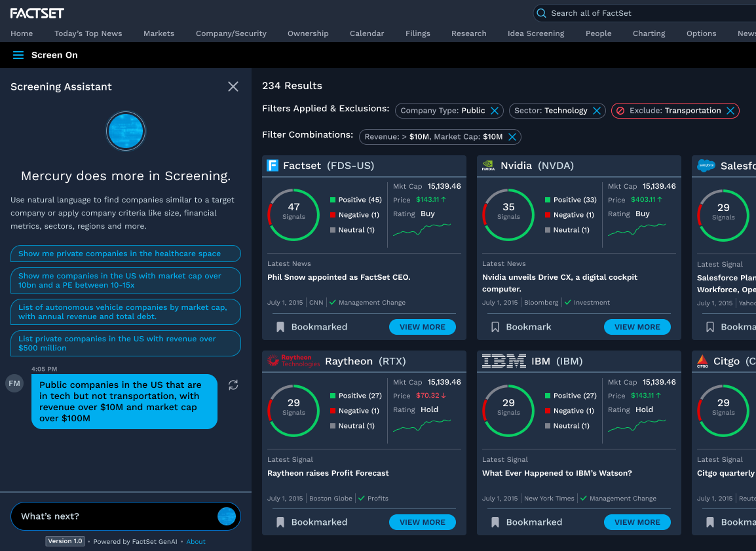
Task: Select the revenue over $500 million suggestion
Action: point(125,343)
